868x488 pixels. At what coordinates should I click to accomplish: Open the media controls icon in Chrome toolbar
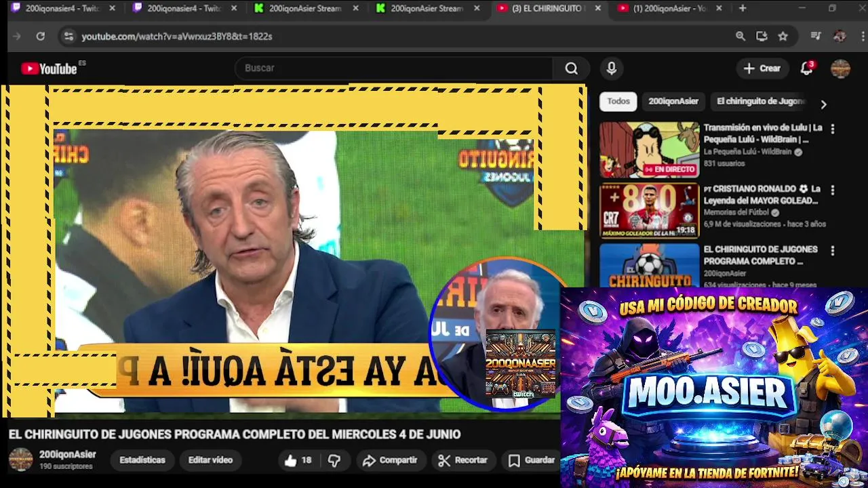[x=816, y=36]
